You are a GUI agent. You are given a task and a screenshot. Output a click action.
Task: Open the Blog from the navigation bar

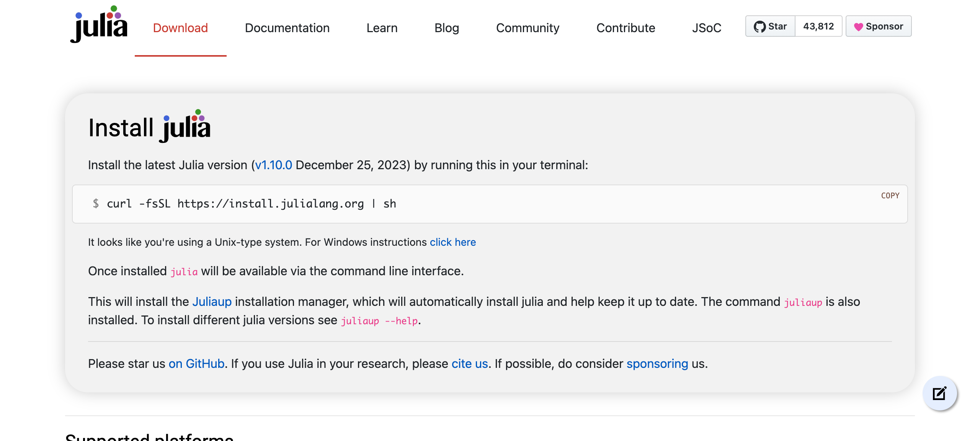446,28
